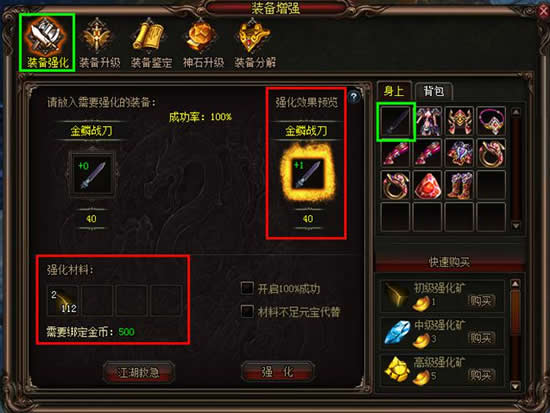Enable the 开启100%成功 checkbox
This screenshot has height=413, width=550.
point(247,288)
